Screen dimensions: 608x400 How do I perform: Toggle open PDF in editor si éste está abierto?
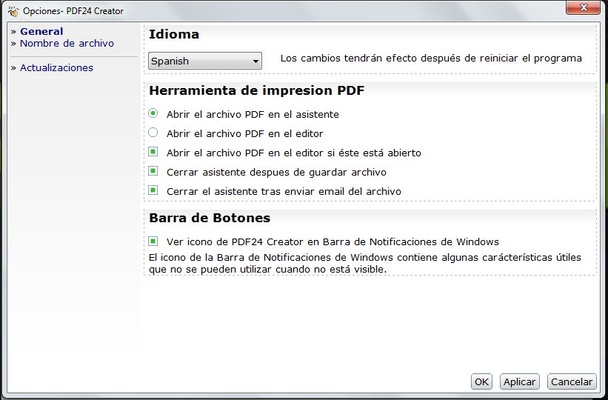(153, 152)
